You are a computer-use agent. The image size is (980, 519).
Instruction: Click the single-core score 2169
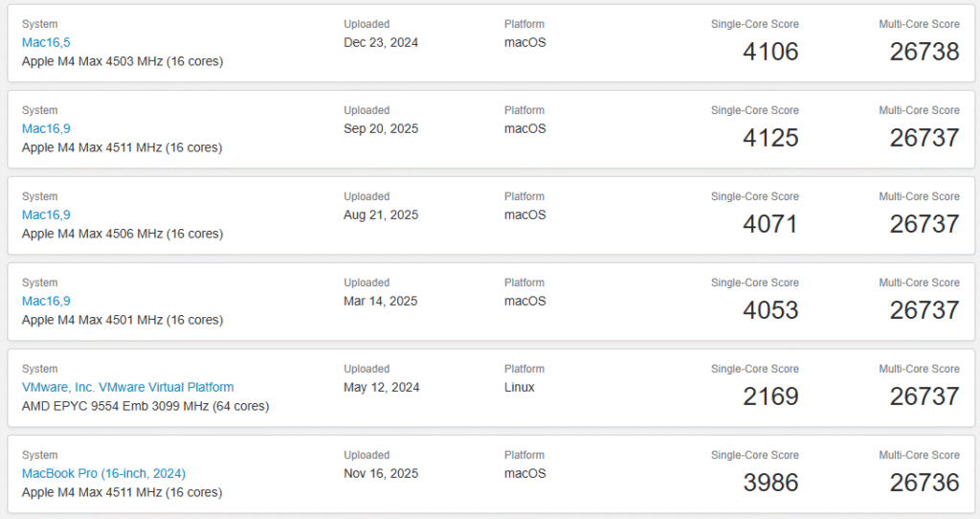770,396
